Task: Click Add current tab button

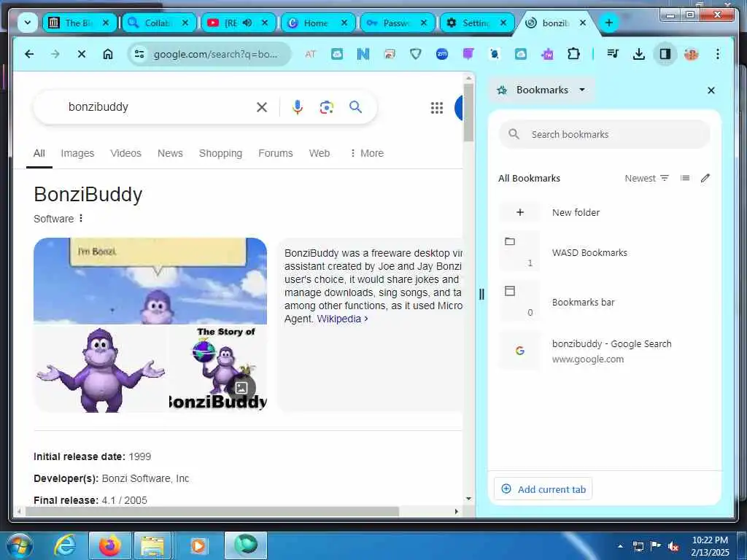Action: [543, 489]
